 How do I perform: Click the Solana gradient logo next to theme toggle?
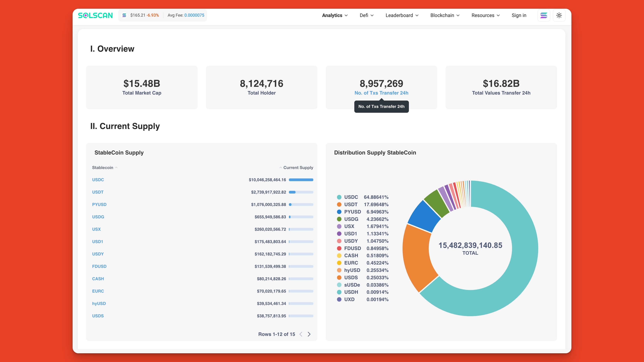click(x=544, y=15)
